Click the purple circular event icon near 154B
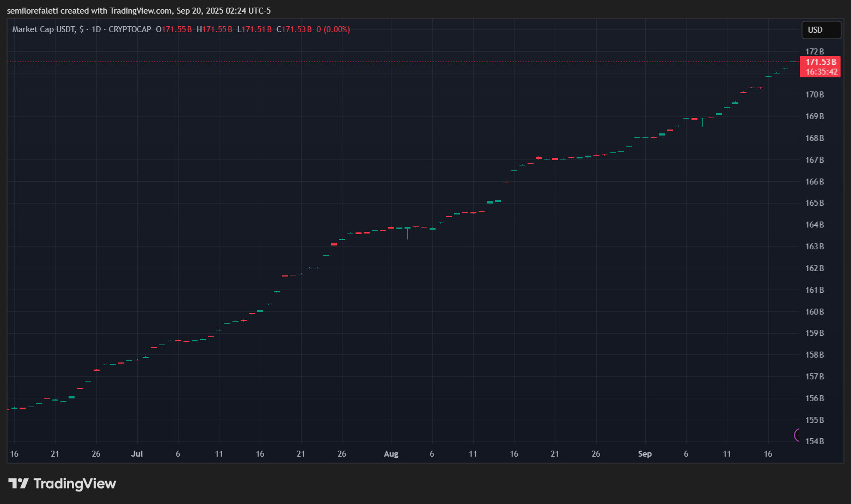Screen dimensions: 851x504 [x=798, y=435]
